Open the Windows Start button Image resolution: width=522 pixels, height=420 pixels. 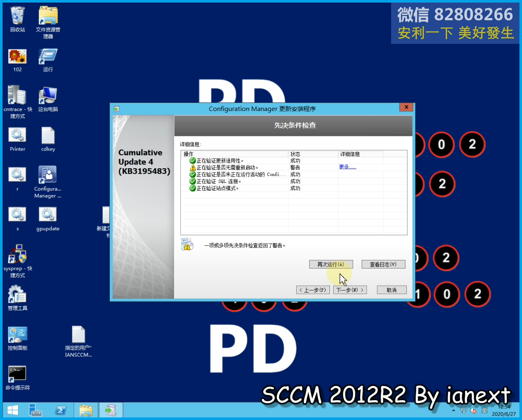12,410
